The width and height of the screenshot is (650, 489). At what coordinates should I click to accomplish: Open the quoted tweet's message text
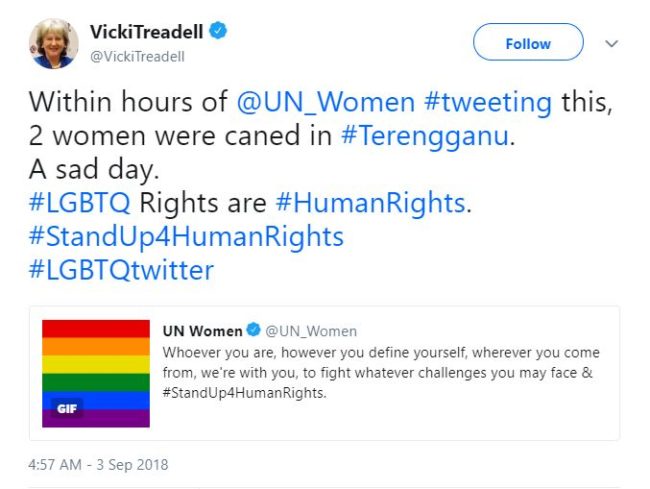pos(380,373)
